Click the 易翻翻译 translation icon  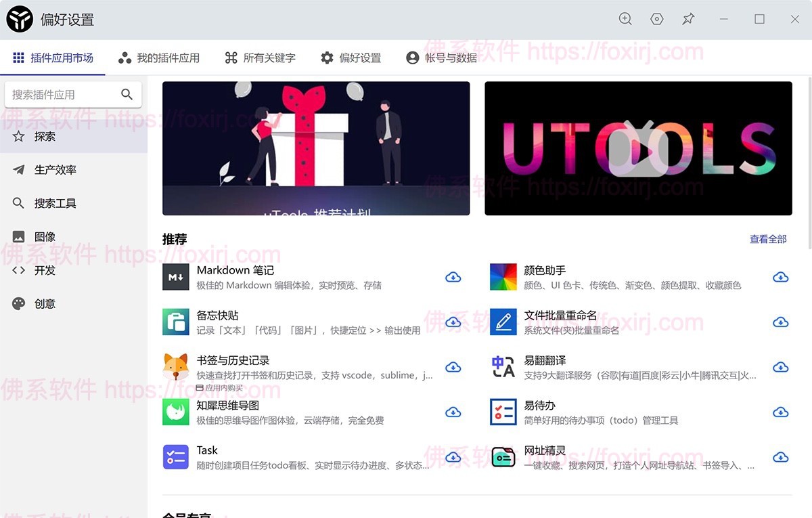[x=503, y=367]
